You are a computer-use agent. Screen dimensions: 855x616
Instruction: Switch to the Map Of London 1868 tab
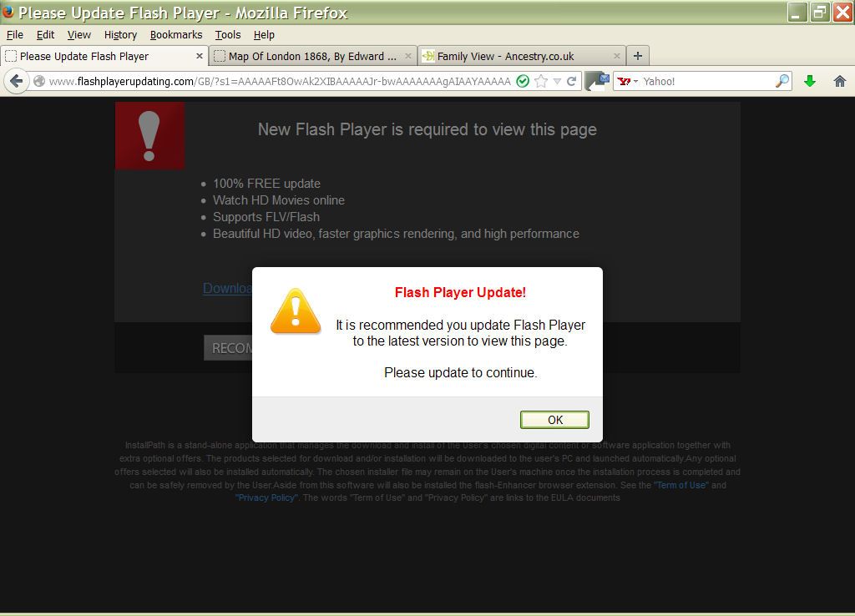[313, 56]
